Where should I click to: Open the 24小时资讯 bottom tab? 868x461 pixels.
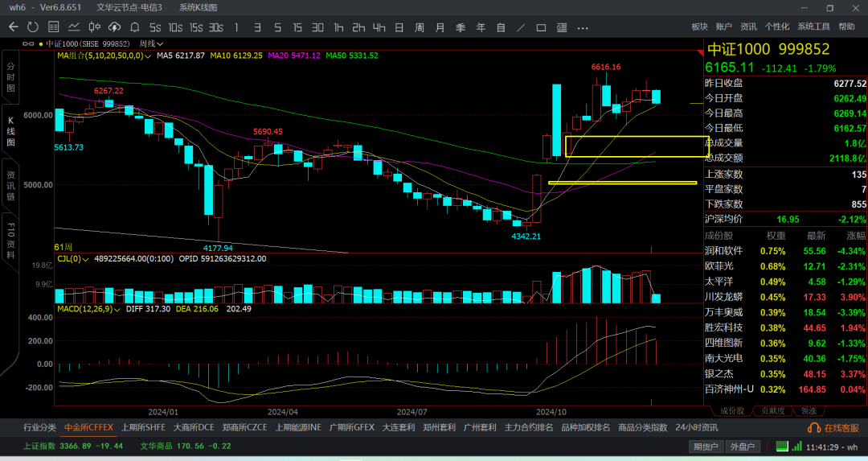click(696, 427)
